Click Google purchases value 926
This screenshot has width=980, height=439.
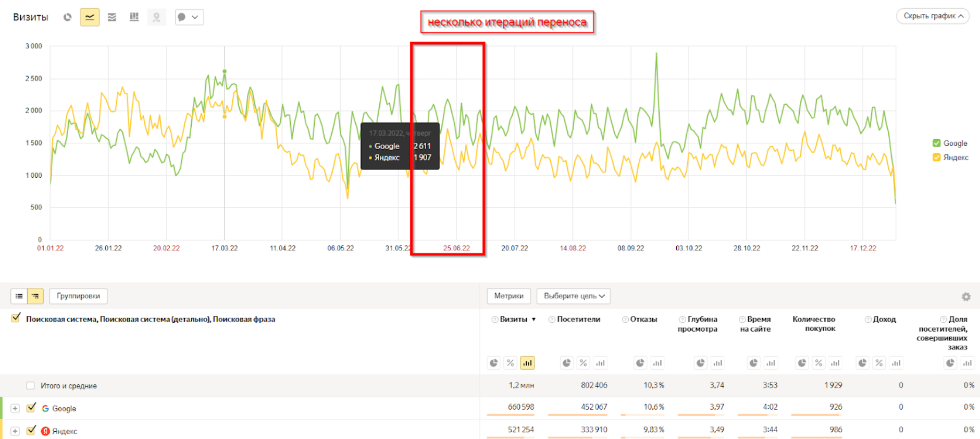coord(836,407)
